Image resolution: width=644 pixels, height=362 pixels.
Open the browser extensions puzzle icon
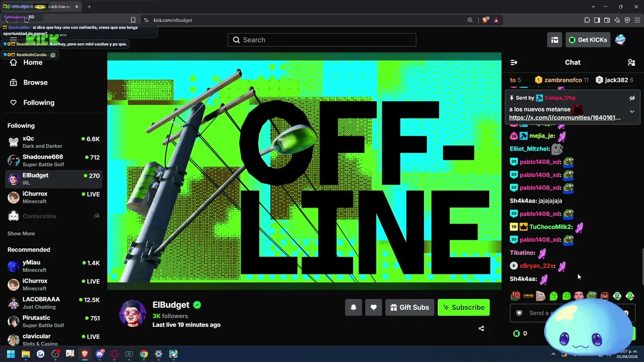587,20
